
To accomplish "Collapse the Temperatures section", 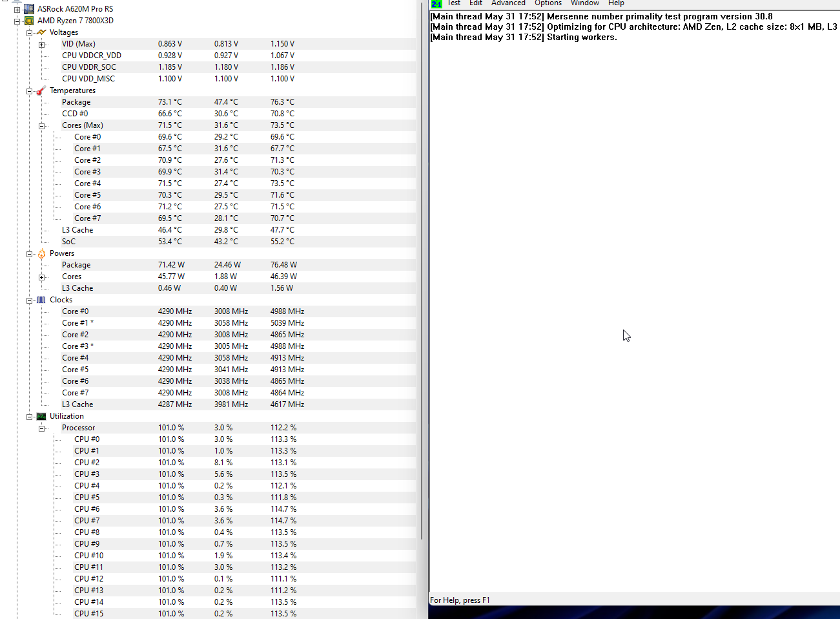I will pos(30,90).
